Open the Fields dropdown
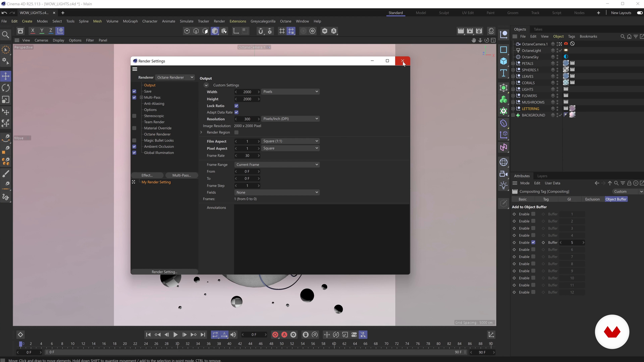Viewport: 644px width, 362px height. pyautogui.click(x=277, y=192)
